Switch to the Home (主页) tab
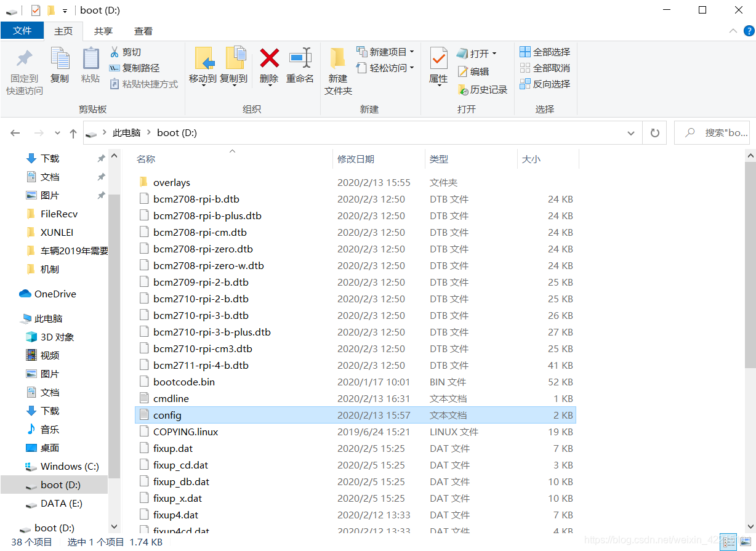Viewport: 756px width, 551px height. pos(63,31)
